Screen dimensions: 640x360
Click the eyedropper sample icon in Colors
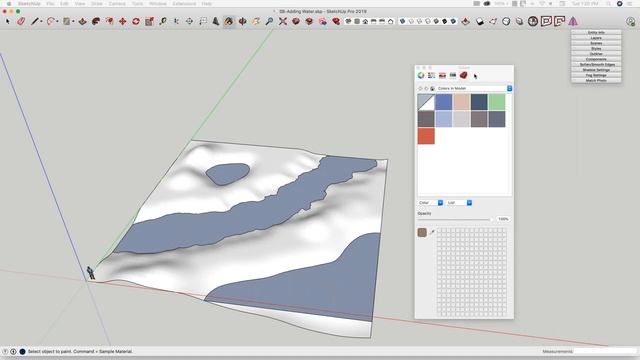click(x=432, y=232)
